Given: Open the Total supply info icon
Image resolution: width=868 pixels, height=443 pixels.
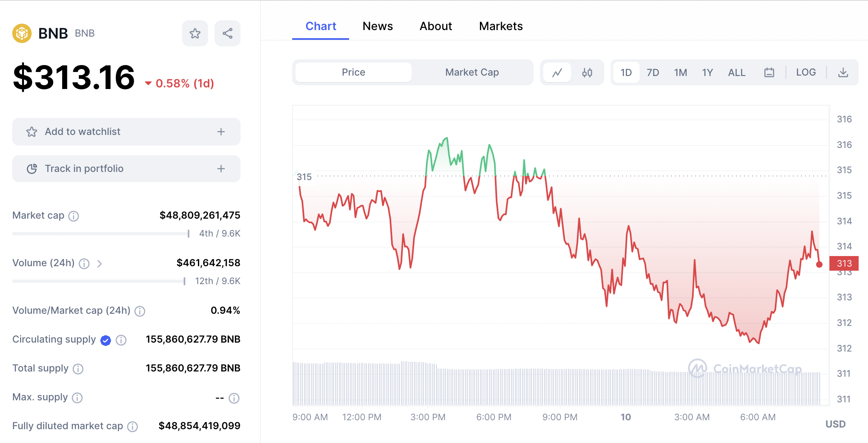Looking at the screenshot, I should click(x=78, y=369).
